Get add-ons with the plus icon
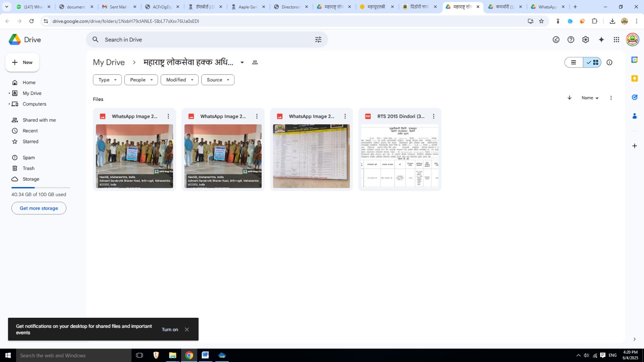Screen dimensions: 644x362 tap(634, 146)
